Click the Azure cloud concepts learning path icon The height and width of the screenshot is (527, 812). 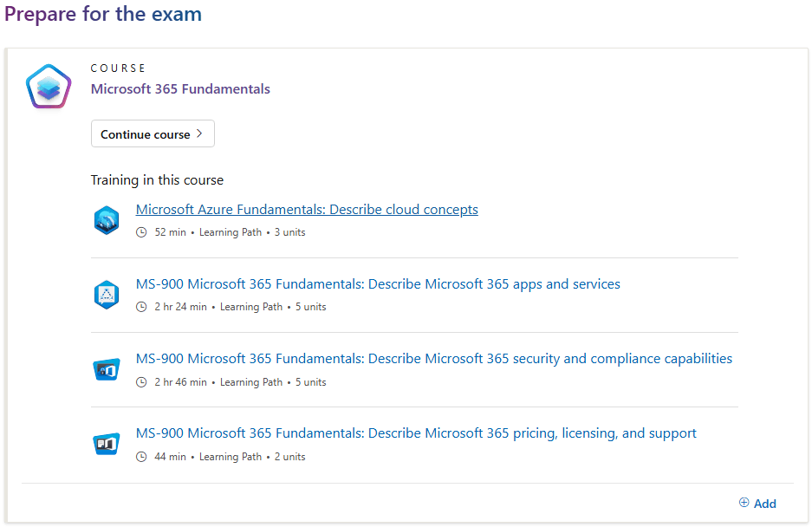(x=107, y=220)
